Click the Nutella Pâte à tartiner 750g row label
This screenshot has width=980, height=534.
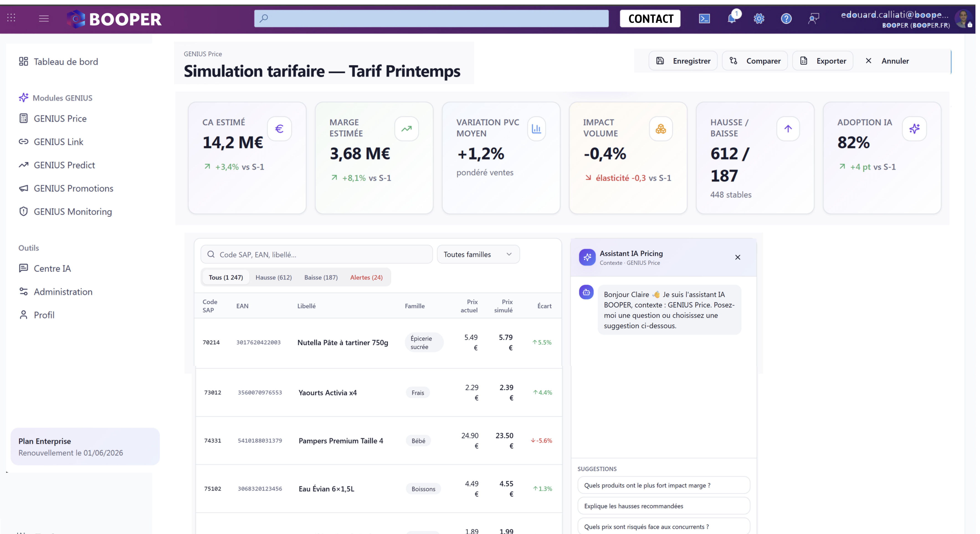click(343, 342)
